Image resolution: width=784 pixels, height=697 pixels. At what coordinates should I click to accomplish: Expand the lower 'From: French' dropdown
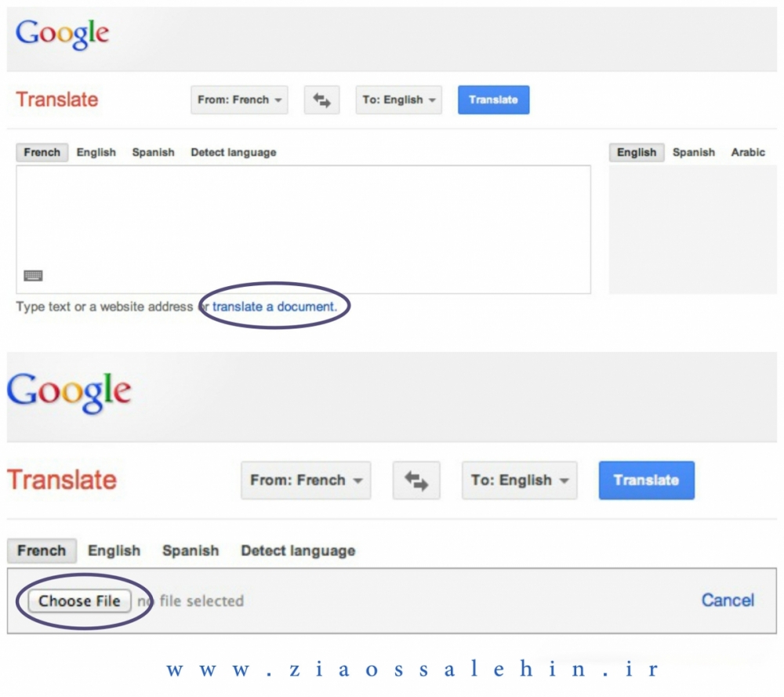point(306,481)
